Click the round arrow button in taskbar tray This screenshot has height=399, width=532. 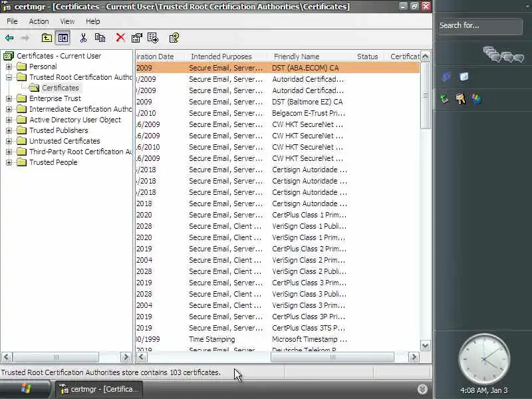422,389
